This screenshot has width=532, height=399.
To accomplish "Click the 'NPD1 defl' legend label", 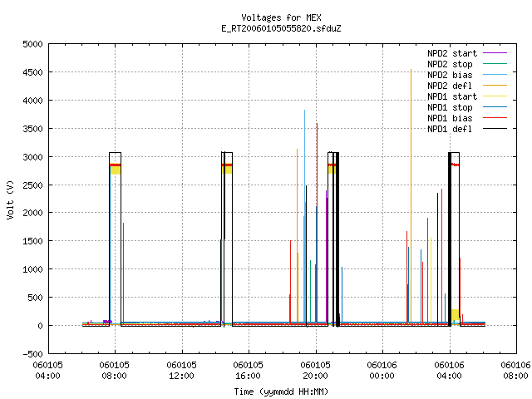I will click(450, 130).
